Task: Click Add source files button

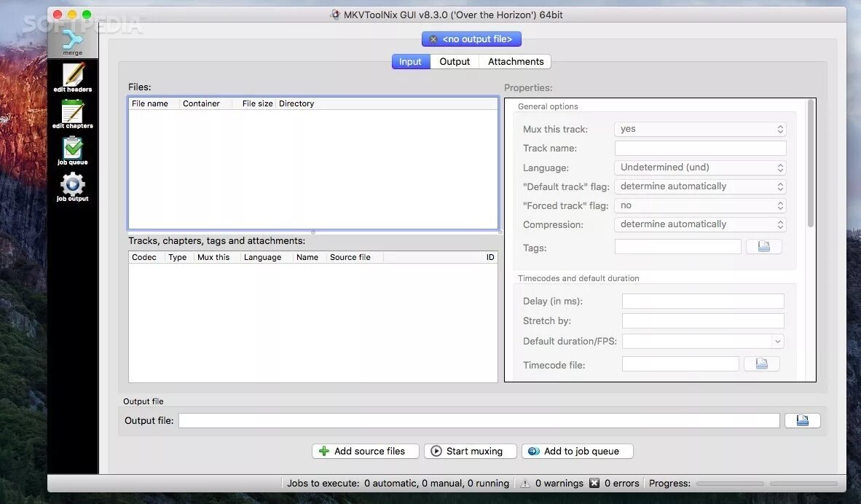Action: 365,452
